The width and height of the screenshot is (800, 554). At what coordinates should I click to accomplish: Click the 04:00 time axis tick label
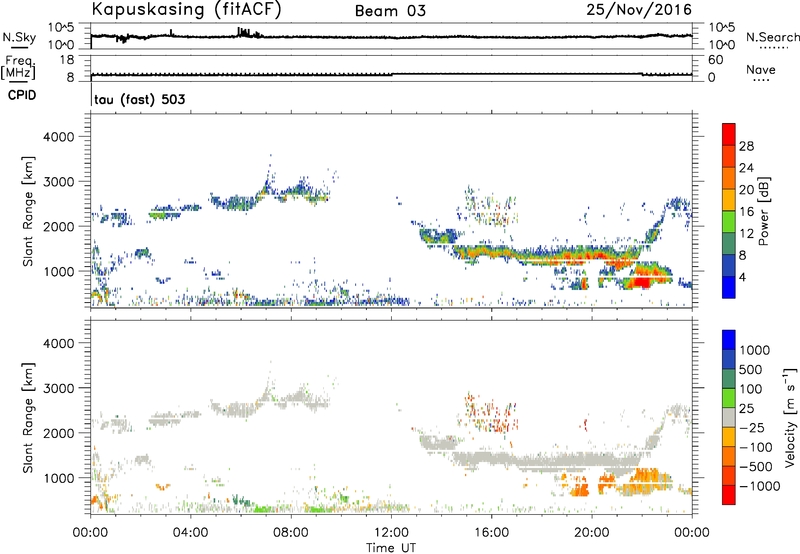pos(190,533)
